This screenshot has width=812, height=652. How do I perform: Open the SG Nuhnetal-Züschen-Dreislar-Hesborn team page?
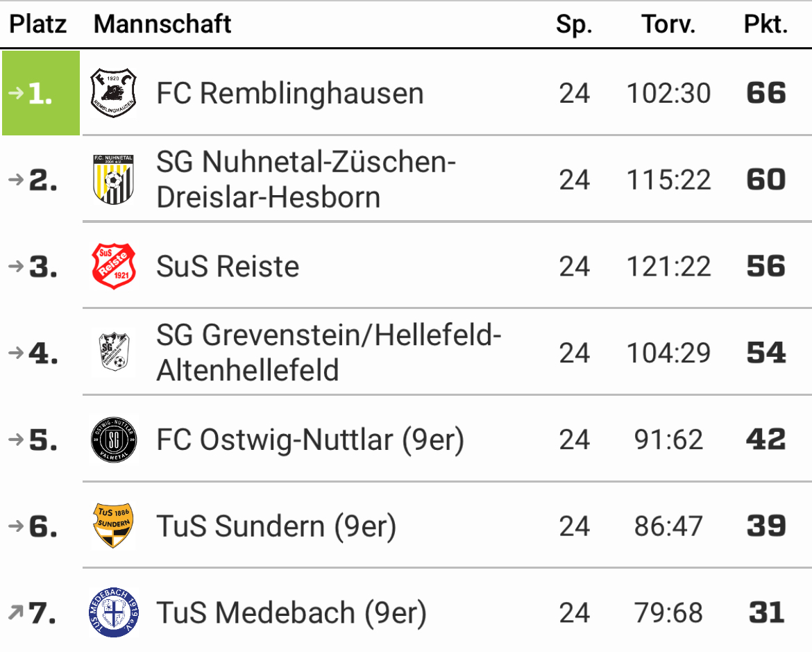click(x=306, y=179)
